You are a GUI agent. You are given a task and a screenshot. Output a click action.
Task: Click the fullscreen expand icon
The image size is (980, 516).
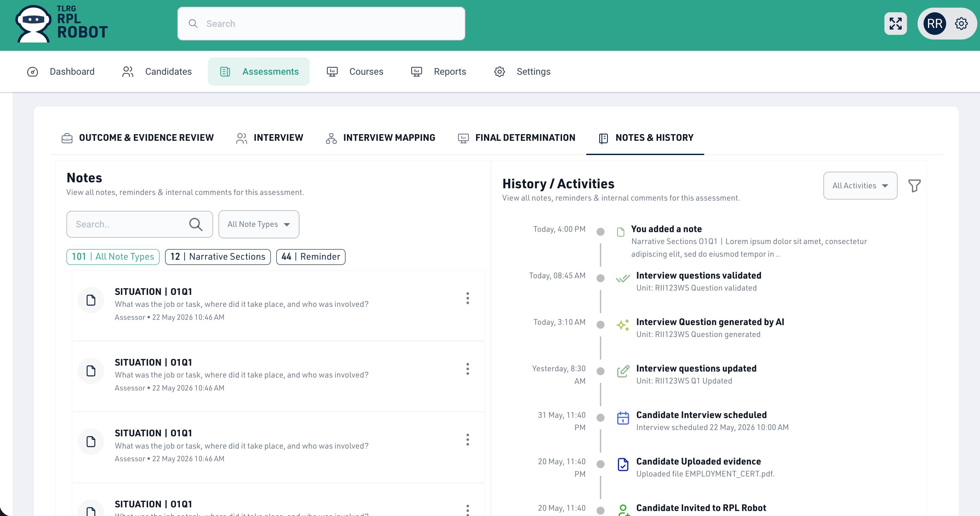click(x=896, y=24)
